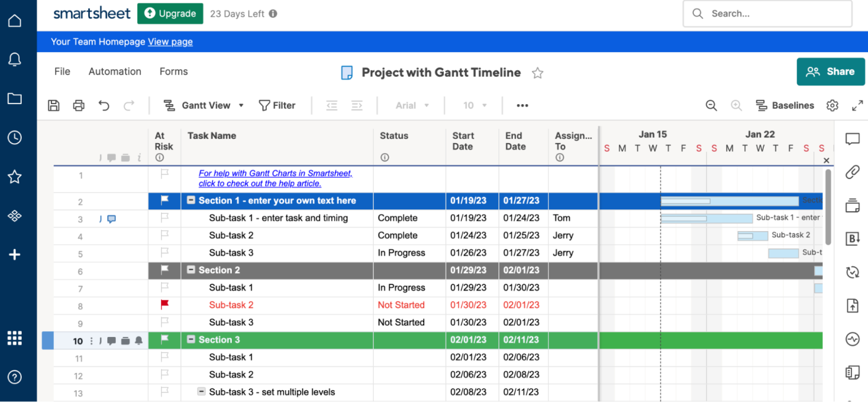This screenshot has height=402, width=868.
Task: Click the Print icon in toolbar
Action: point(79,105)
